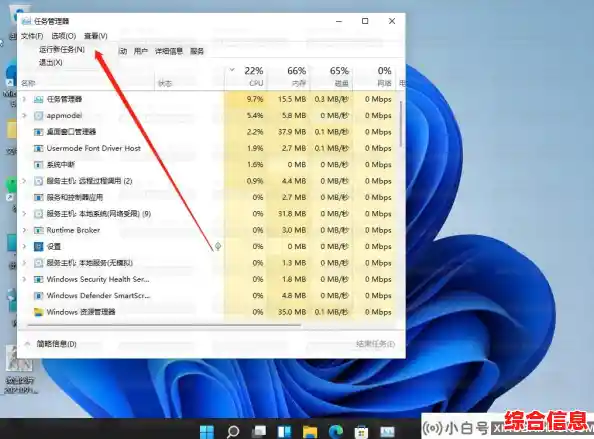This screenshot has width=594, height=439.
Task: Click the Runtime Broker process icon
Action: click(x=38, y=230)
